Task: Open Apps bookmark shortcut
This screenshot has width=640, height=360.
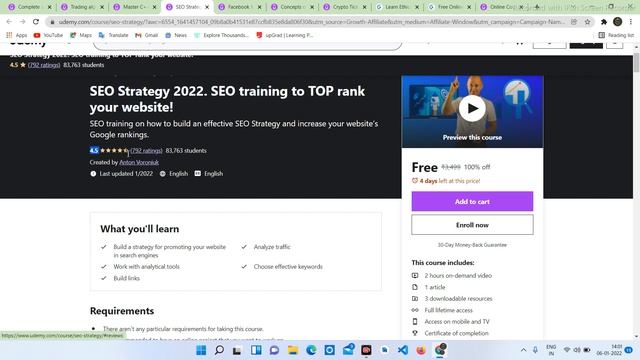Action: click(x=17, y=35)
